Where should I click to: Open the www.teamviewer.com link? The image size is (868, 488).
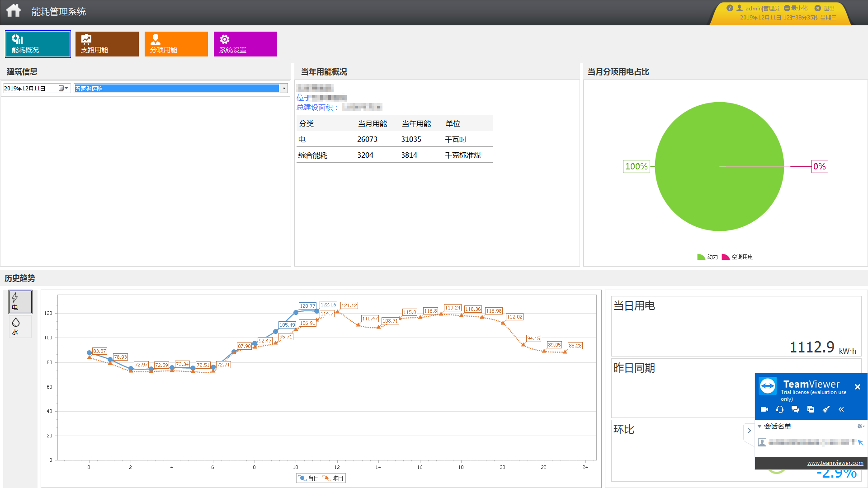click(835, 463)
